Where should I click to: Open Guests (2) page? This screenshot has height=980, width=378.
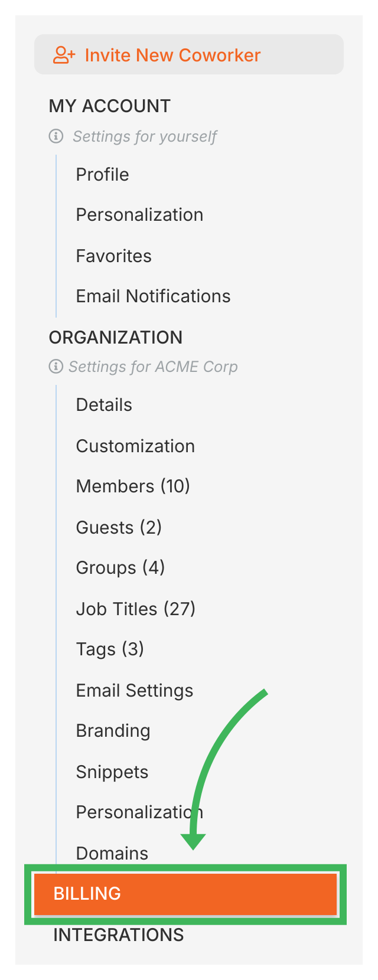119,527
